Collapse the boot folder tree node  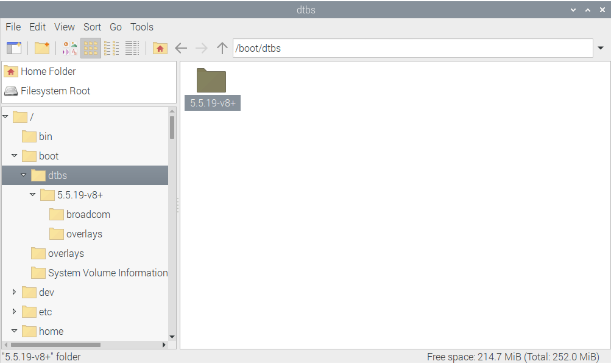pyautogui.click(x=15, y=156)
